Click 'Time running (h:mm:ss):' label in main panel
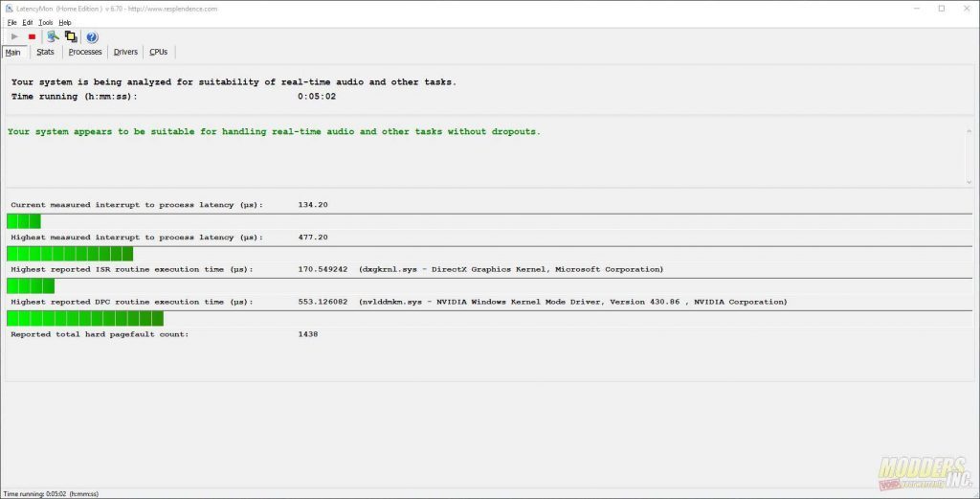This screenshot has height=499, width=980. pyautogui.click(x=74, y=97)
